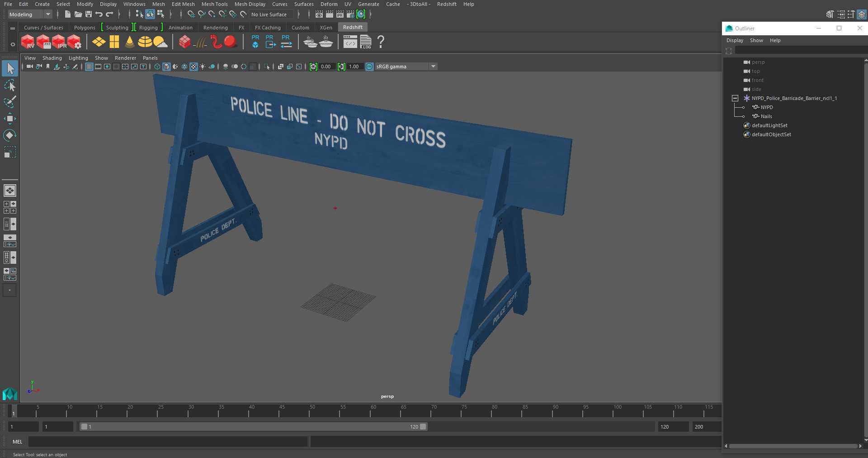This screenshot has width=868, height=458.
Task: Save the scene with disk icon
Action: 89,14
